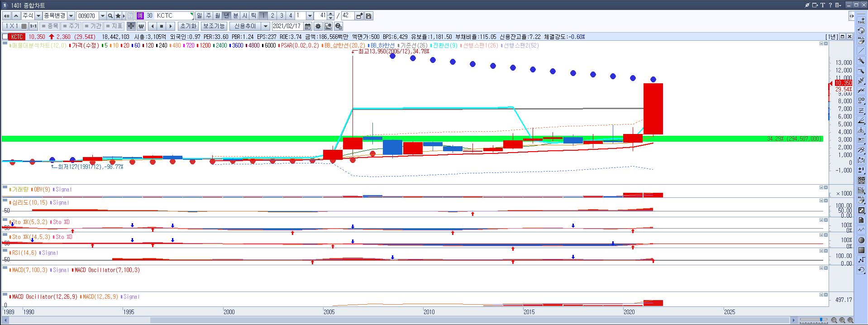Select the crosshair move cursor tool

(x=131, y=26)
